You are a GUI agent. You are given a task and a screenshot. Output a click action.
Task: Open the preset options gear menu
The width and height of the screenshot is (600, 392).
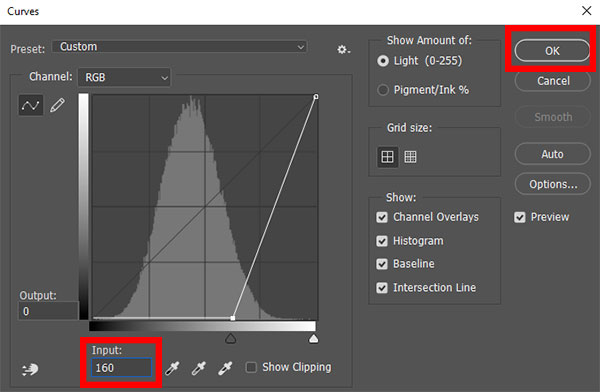[x=343, y=50]
